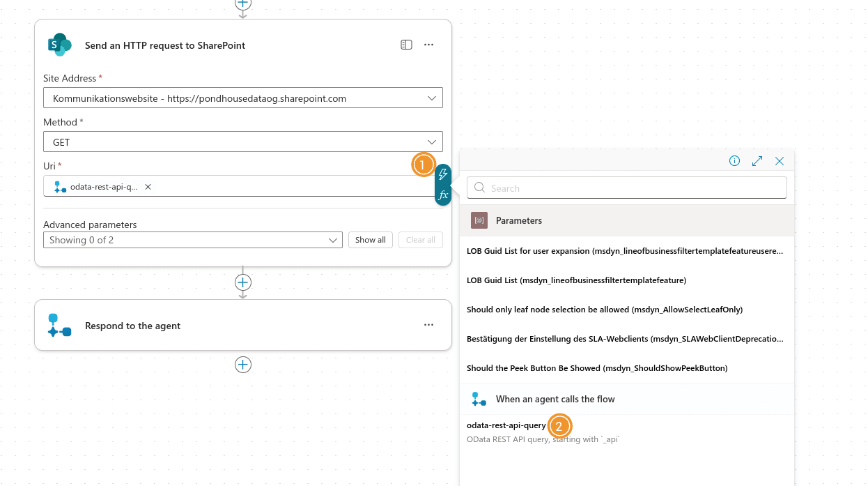Click the info icon in content panel
The image size is (868, 486).
tap(734, 161)
